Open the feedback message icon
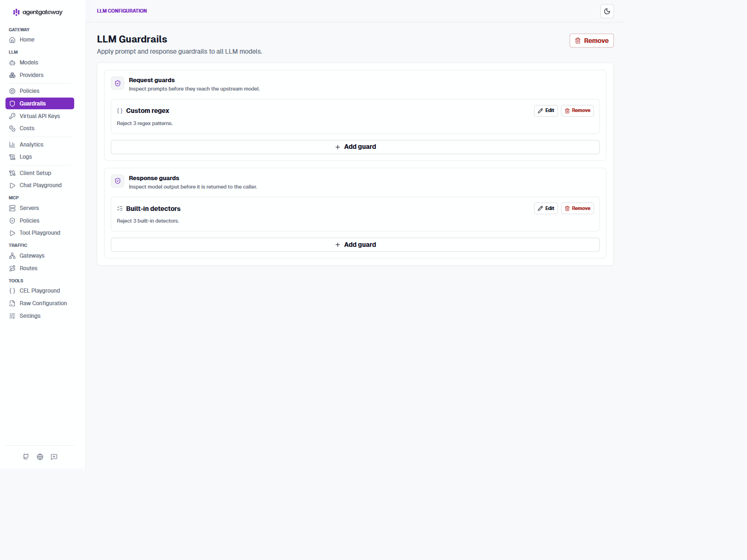 [x=54, y=457]
